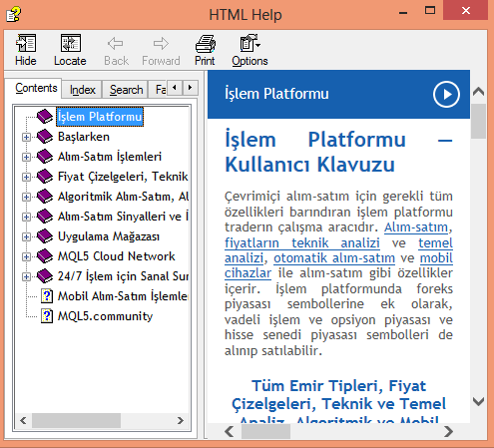Select the Uygulama Mağazası tree item

(x=109, y=236)
